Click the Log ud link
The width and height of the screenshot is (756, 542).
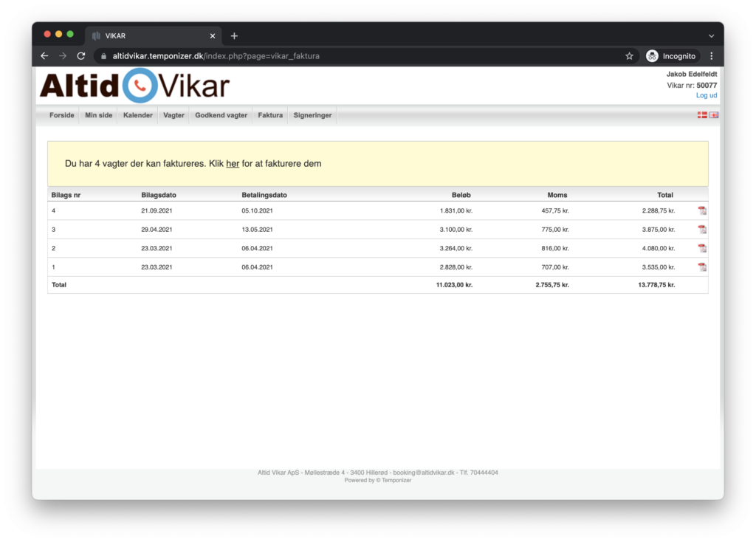[x=707, y=95]
